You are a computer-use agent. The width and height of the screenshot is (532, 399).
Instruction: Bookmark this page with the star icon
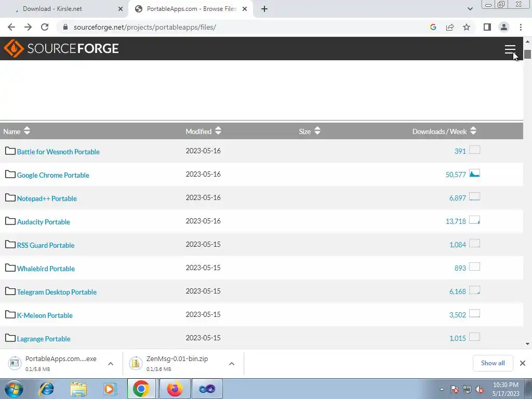point(467,27)
